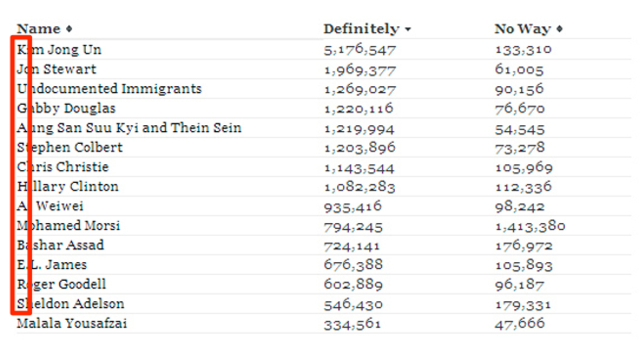Screen dimensions: 640x360
Task: Open Malala Yousafzai's entry
Action: pos(72,323)
